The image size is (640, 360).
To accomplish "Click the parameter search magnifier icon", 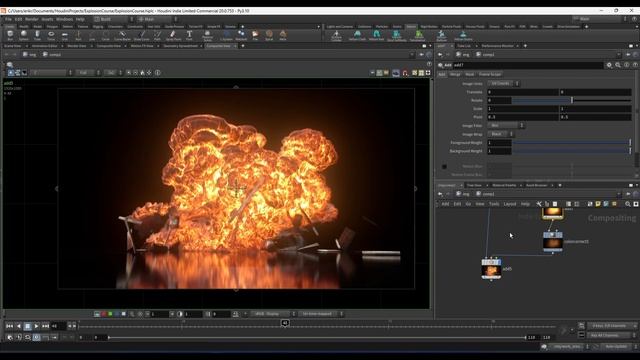I will pos(618,65).
